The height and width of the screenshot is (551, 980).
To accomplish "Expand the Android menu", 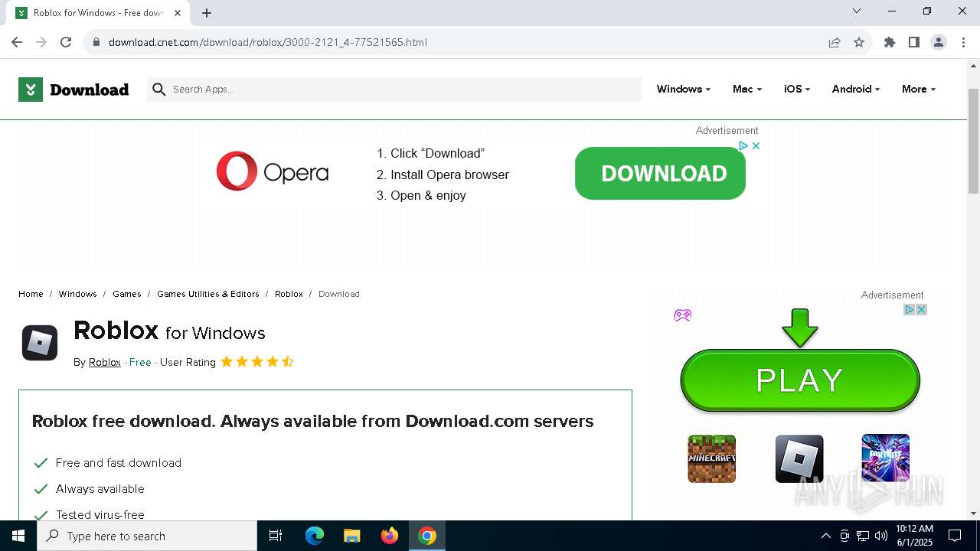I will [856, 89].
